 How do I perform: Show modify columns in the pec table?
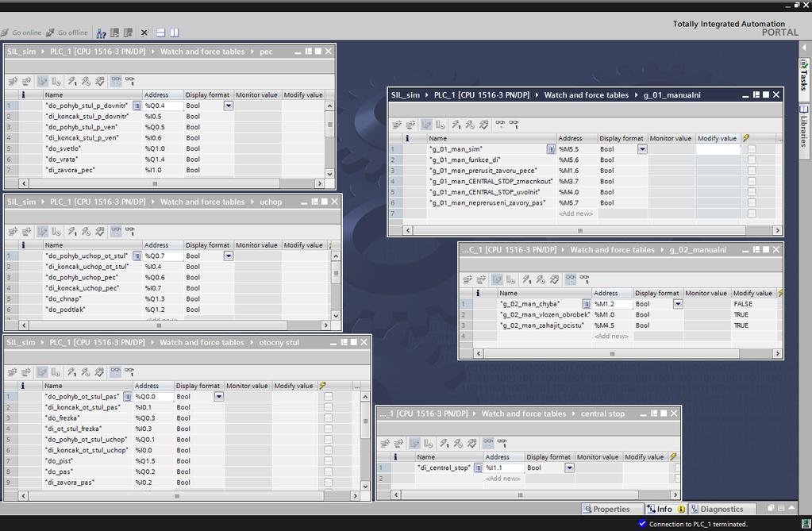pyautogui.click(x=42, y=81)
